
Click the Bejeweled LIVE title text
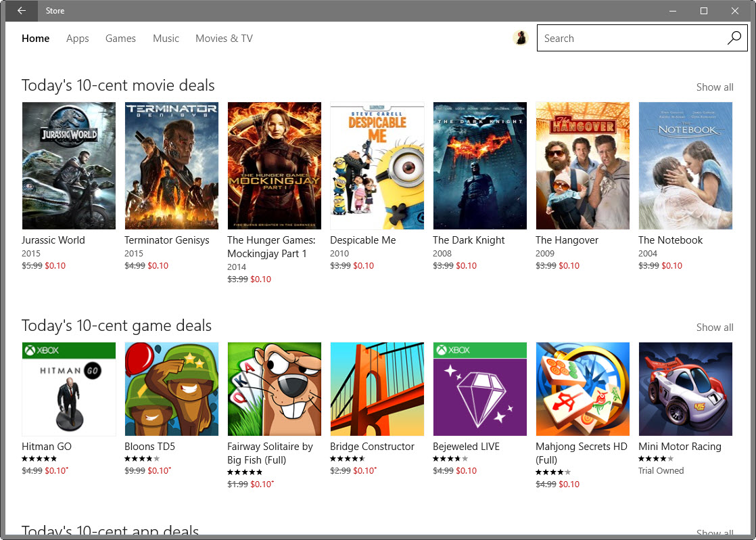click(466, 447)
